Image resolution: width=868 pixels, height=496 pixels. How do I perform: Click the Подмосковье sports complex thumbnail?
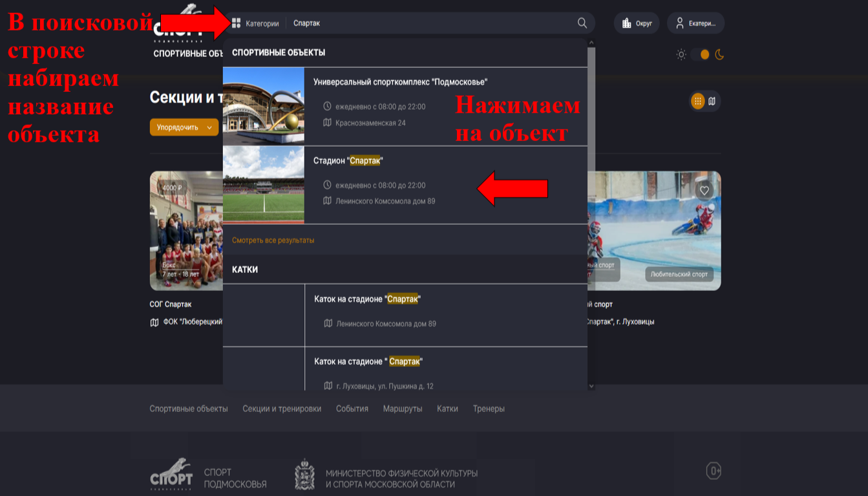coord(264,106)
